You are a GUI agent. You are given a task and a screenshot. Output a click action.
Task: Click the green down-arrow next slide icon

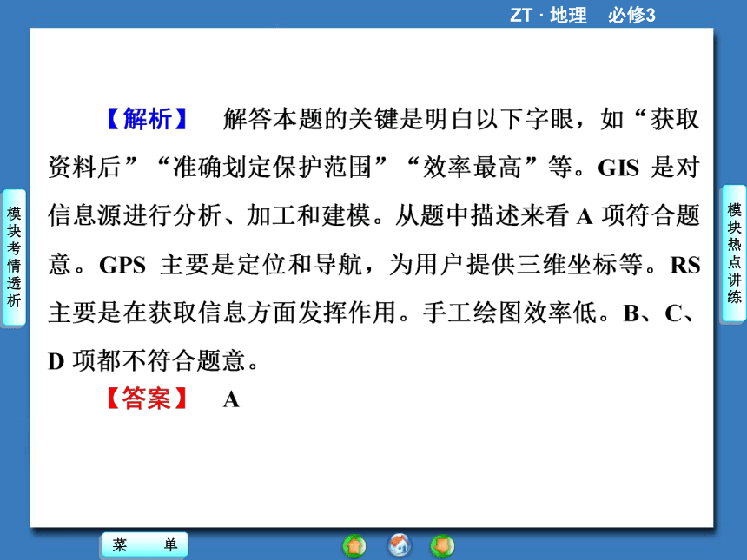[443, 546]
